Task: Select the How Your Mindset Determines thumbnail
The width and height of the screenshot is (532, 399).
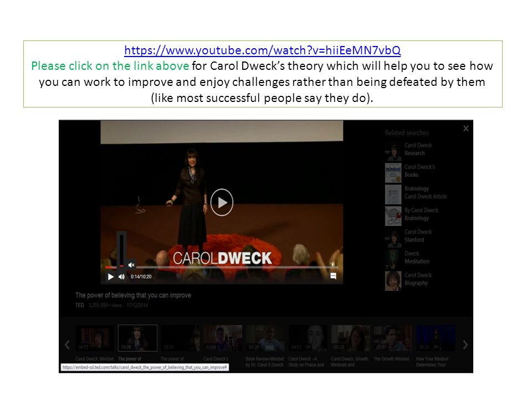Action: point(436,338)
